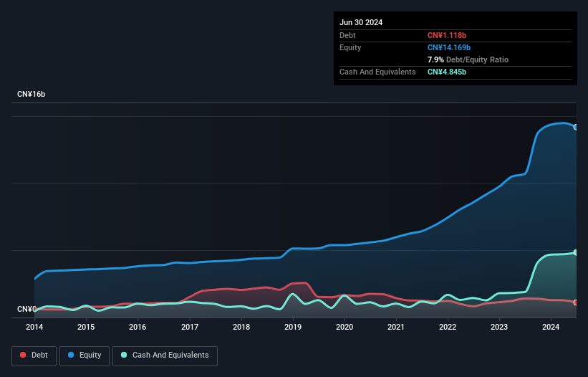Click Cash And Equivalents label in tooltip
The width and height of the screenshot is (588, 377).
[x=377, y=72]
